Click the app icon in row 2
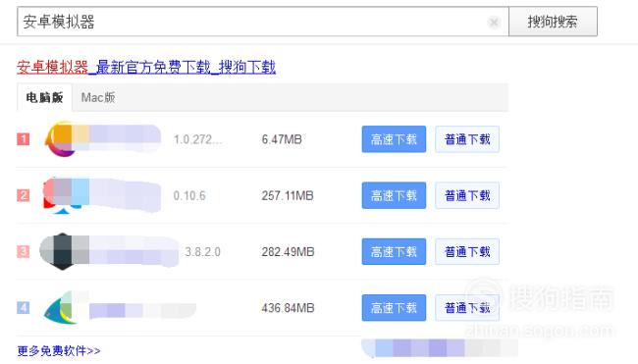638x364 pixels. point(62,195)
